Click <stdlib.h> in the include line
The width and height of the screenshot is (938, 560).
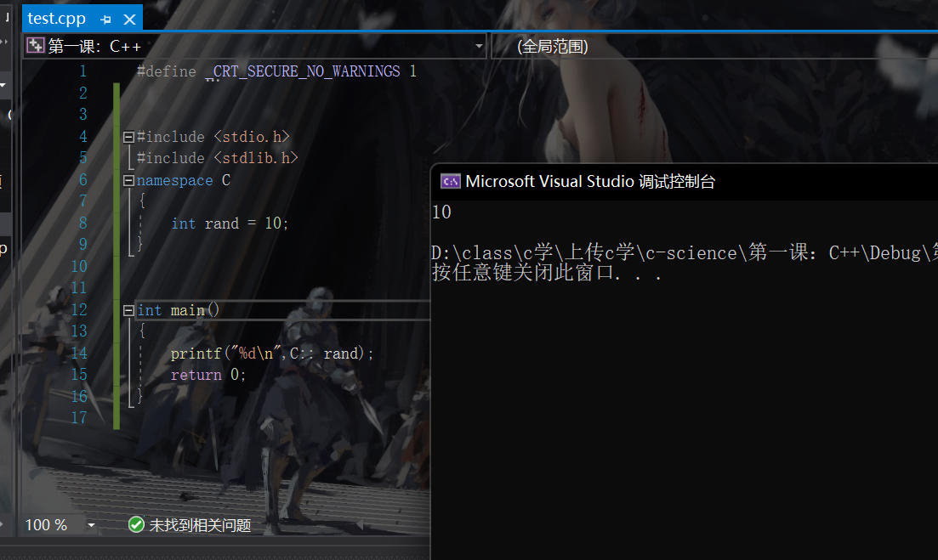point(256,158)
